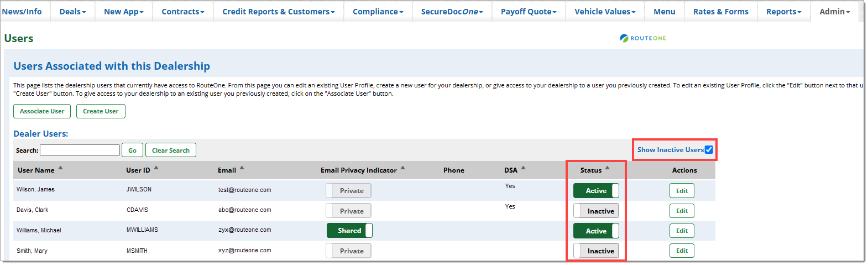Sort by Status column arrow
868x265 pixels.
click(x=608, y=168)
